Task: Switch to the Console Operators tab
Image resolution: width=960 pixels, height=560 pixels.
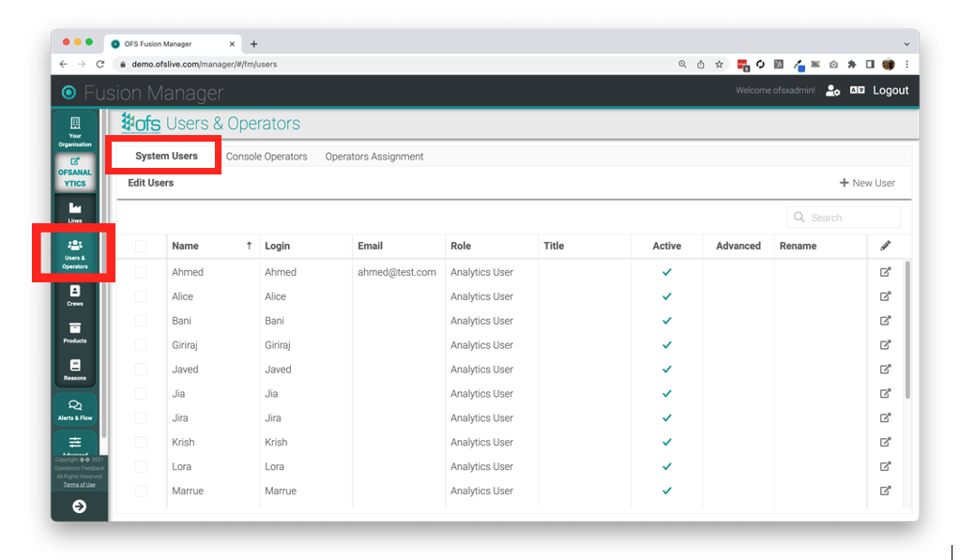Action: click(267, 157)
